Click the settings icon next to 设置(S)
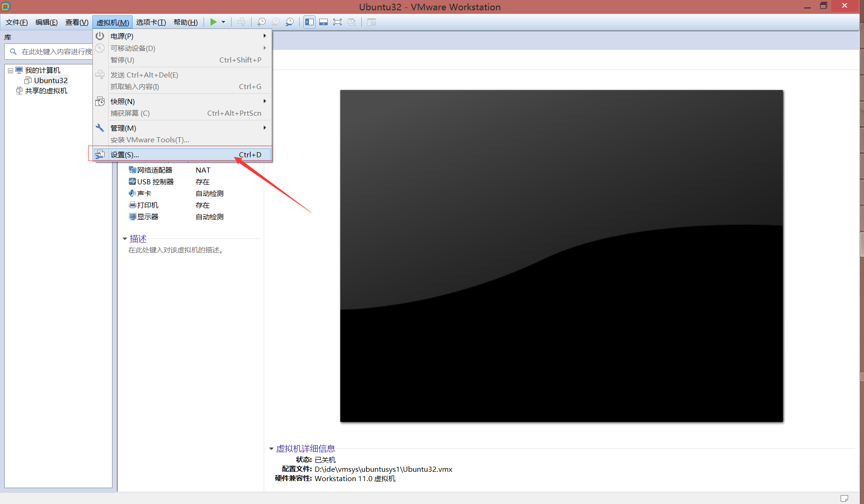The image size is (864, 504). point(100,154)
